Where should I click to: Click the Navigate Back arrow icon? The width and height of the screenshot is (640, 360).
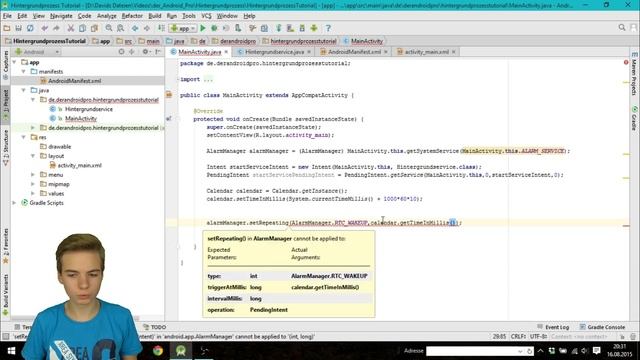click(x=135, y=28)
